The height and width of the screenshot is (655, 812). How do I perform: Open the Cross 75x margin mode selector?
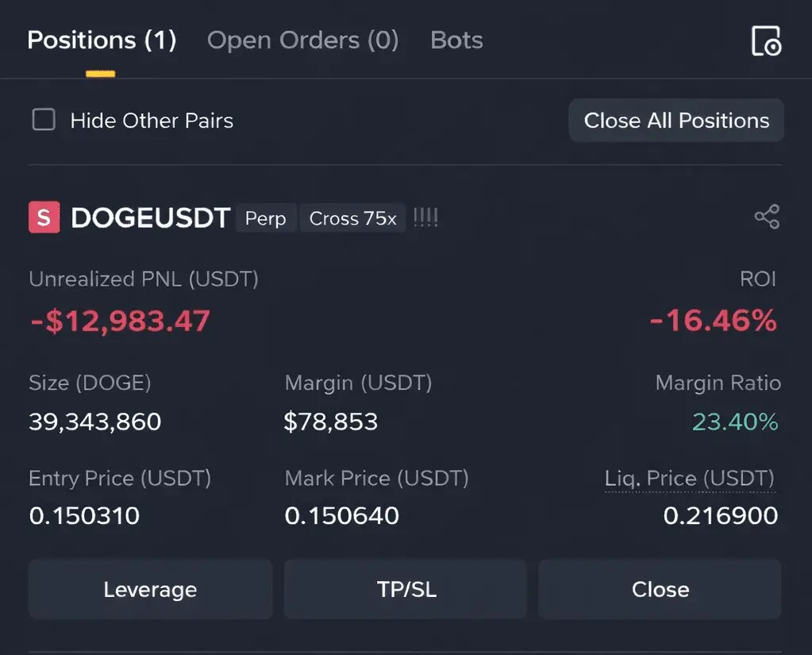pos(352,218)
